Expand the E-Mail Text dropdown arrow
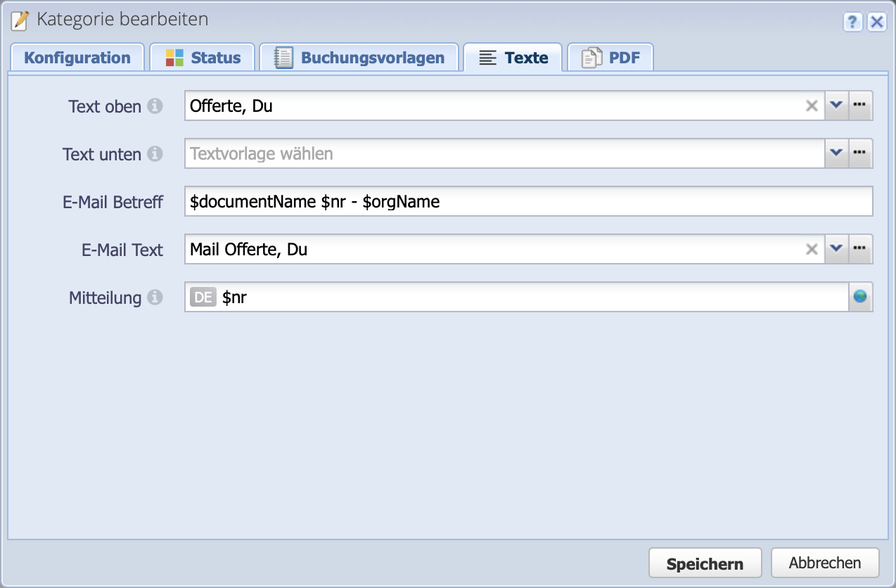The image size is (896, 588). [836, 250]
